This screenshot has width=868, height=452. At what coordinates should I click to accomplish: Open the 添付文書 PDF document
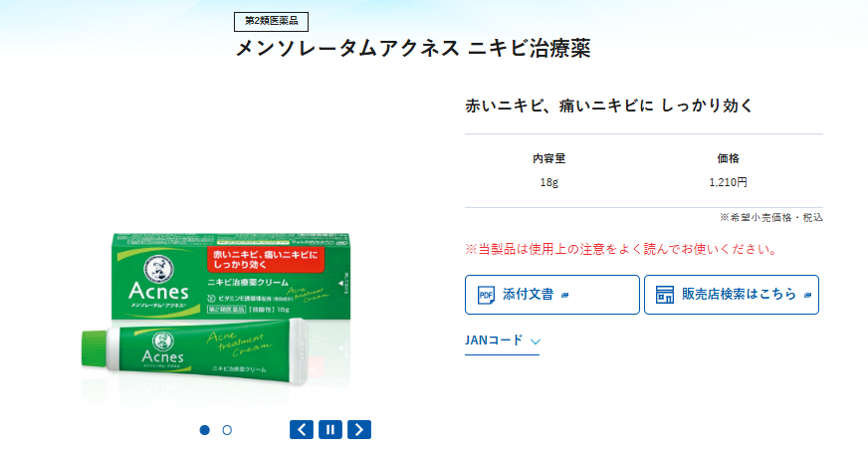[551, 295]
